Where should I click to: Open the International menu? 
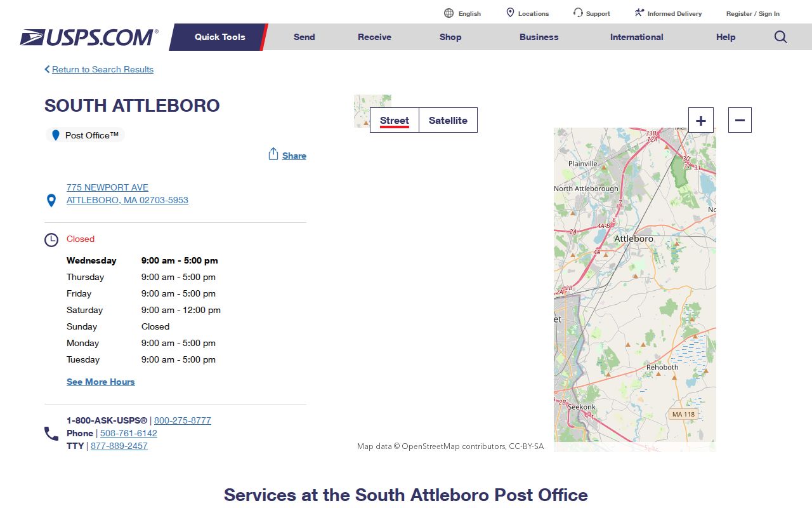pyautogui.click(x=637, y=37)
